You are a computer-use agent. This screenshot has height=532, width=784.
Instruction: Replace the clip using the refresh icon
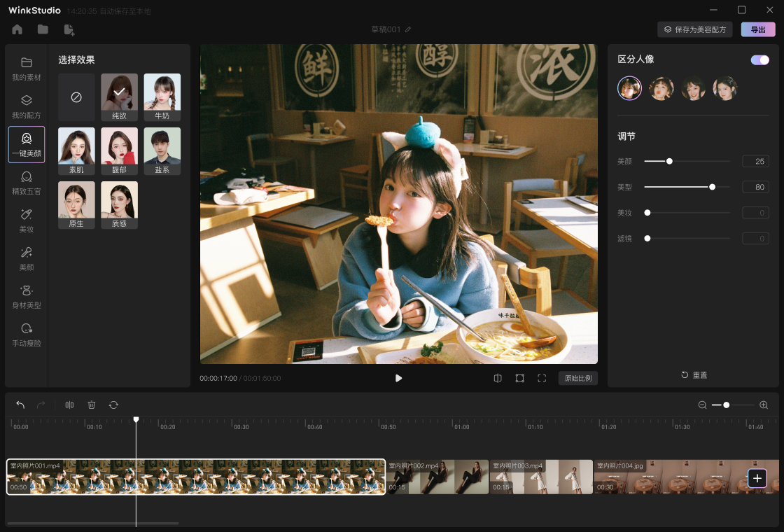[x=113, y=405]
